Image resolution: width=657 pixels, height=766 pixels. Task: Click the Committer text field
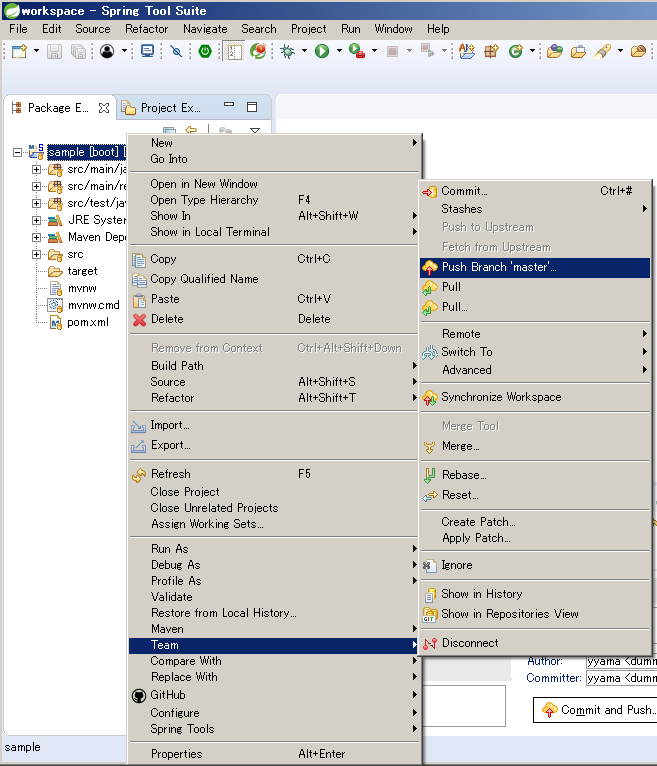click(621, 678)
